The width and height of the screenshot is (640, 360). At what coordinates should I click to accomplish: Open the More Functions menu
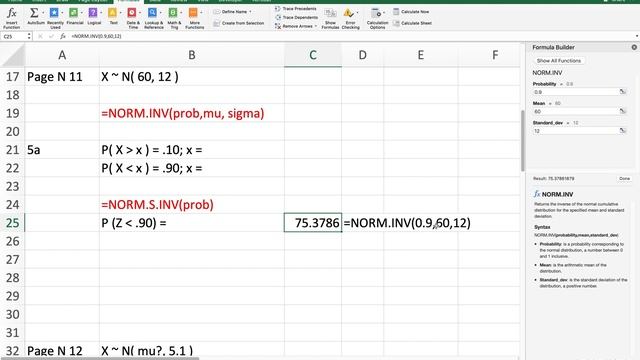coord(195,18)
